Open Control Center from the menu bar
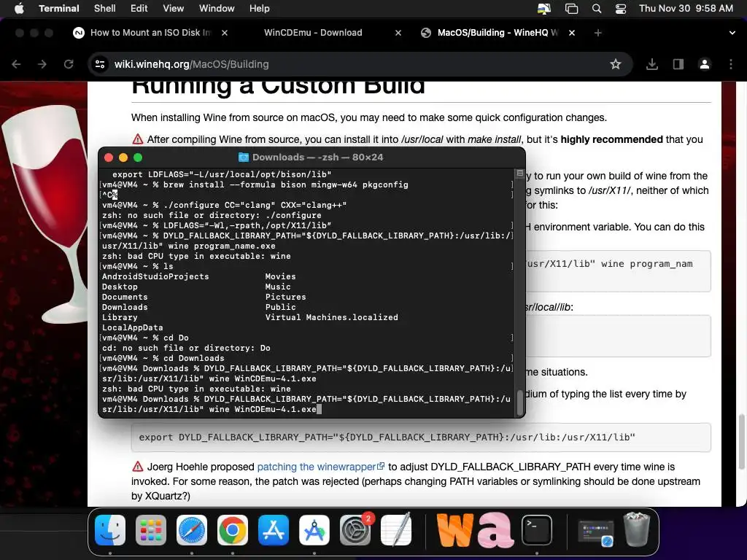Image resolution: width=747 pixels, height=560 pixels. [x=620, y=9]
